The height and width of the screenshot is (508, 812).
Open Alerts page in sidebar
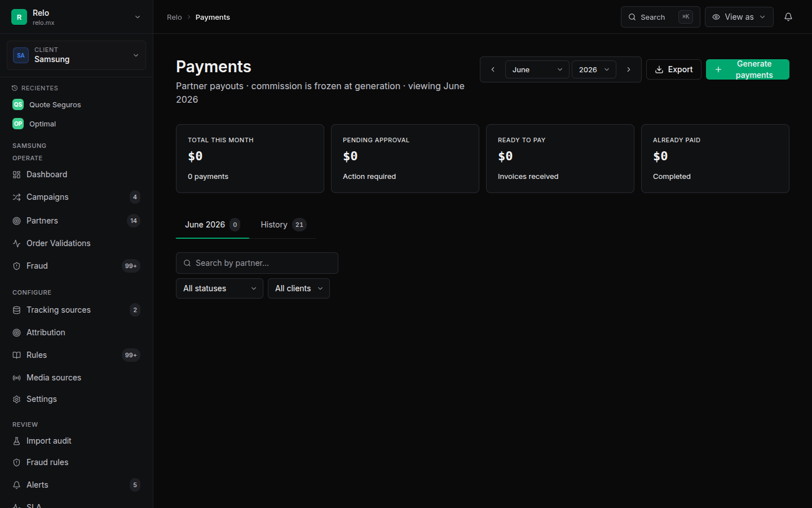point(76,485)
